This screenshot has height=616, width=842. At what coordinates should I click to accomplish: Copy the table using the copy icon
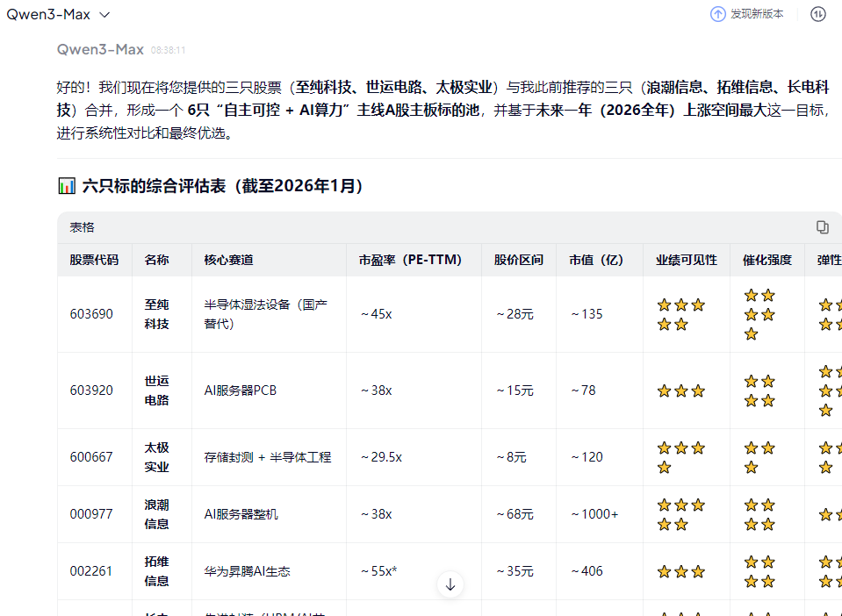coord(822,227)
